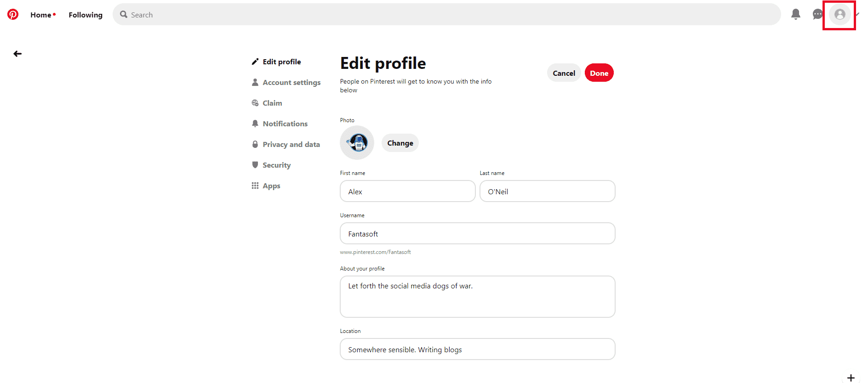
Task: Open the profile avatar icon in top bar
Action: [840, 14]
